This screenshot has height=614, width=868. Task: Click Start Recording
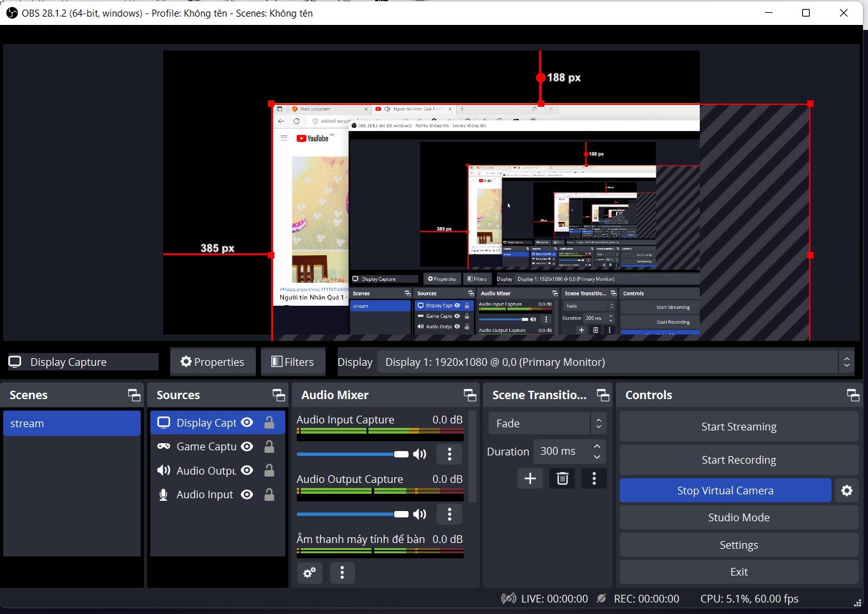pos(738,460)
